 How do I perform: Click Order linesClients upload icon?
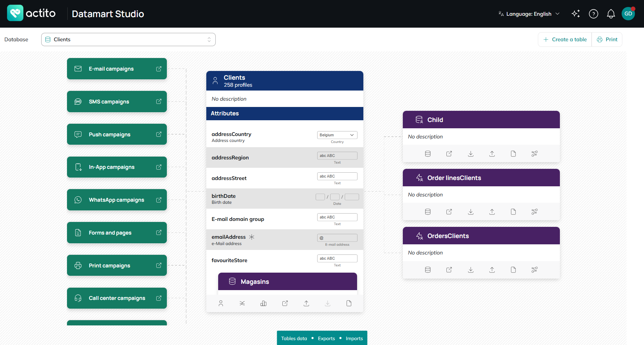point(492,212)
